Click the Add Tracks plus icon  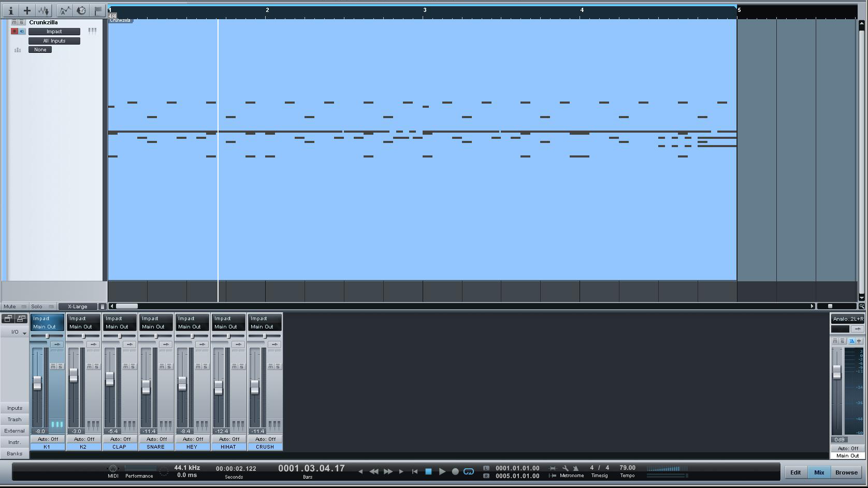[x=27, y=10]
